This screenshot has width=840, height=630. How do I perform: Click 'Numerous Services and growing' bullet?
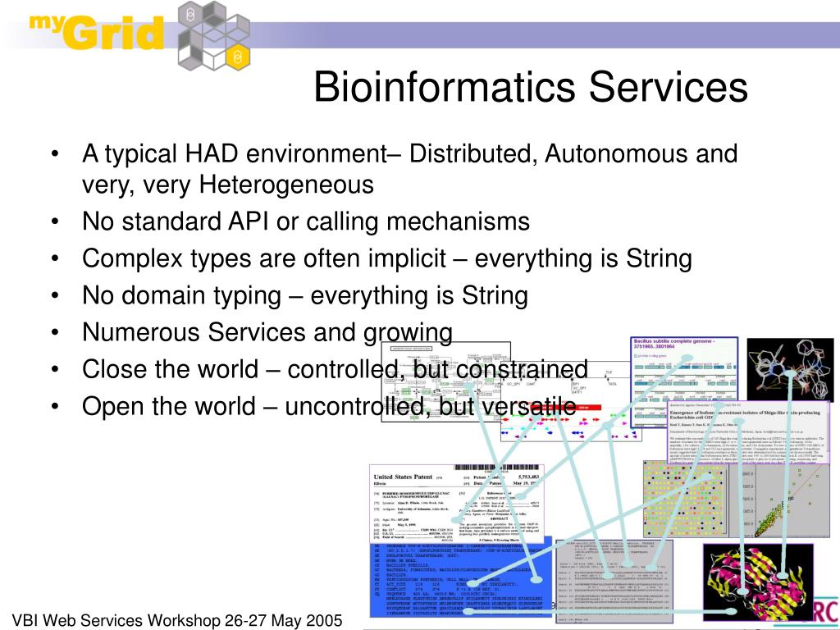click(x=267, y=332)
